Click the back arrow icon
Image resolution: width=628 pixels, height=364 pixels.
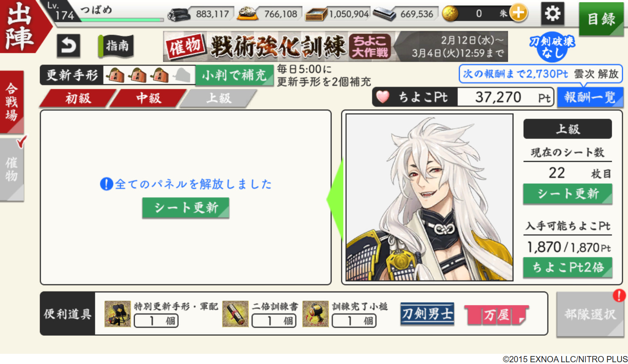point(68,46)
